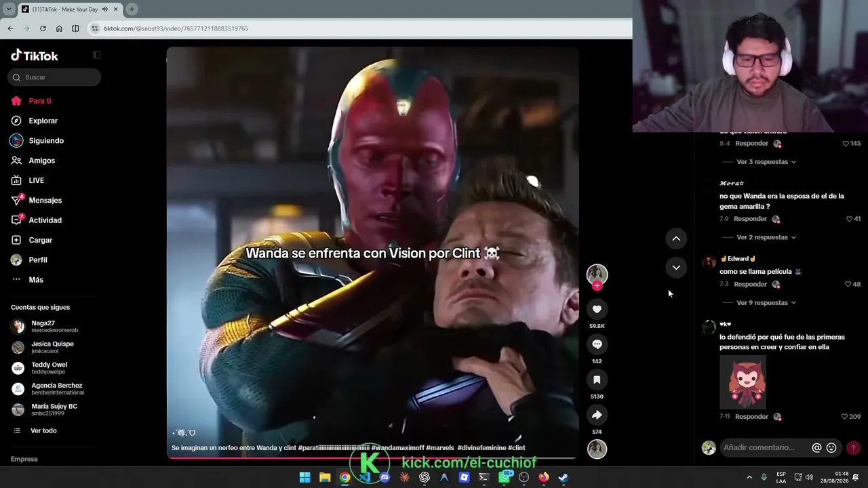Like Edward's comment with 48 likes
This screenshot has width=868, height=488.
click(x=848, y=284)
